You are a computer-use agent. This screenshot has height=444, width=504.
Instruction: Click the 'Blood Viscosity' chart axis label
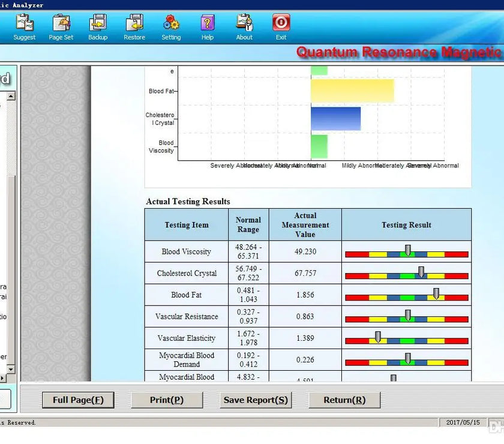[x=161, y=146]
